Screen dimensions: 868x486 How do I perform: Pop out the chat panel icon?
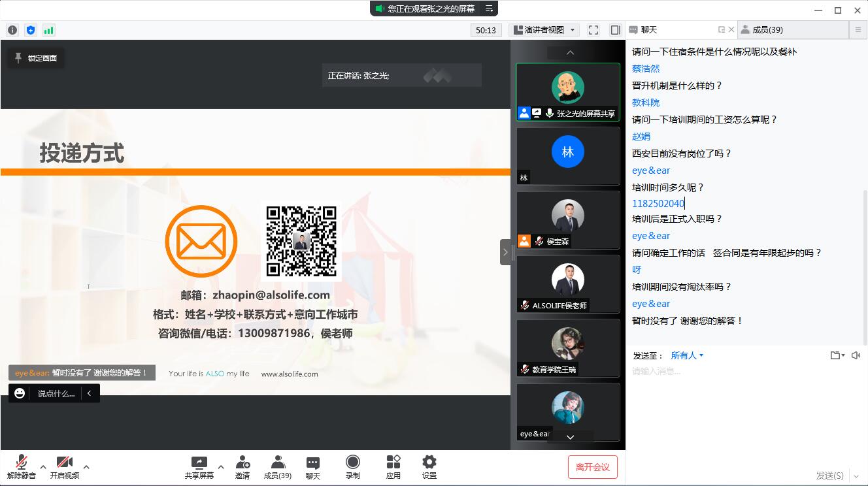722,30
